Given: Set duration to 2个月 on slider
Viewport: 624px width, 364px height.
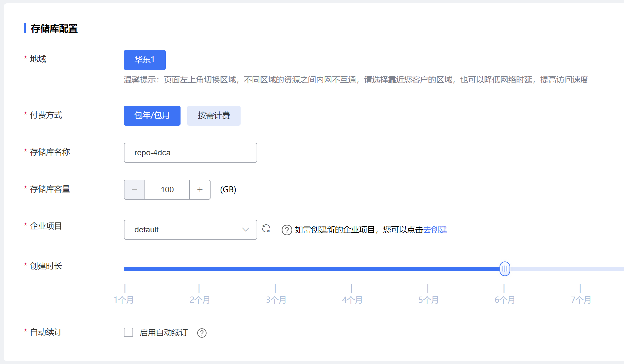Looking at the screenshot, I should click(x=200, y=300).
